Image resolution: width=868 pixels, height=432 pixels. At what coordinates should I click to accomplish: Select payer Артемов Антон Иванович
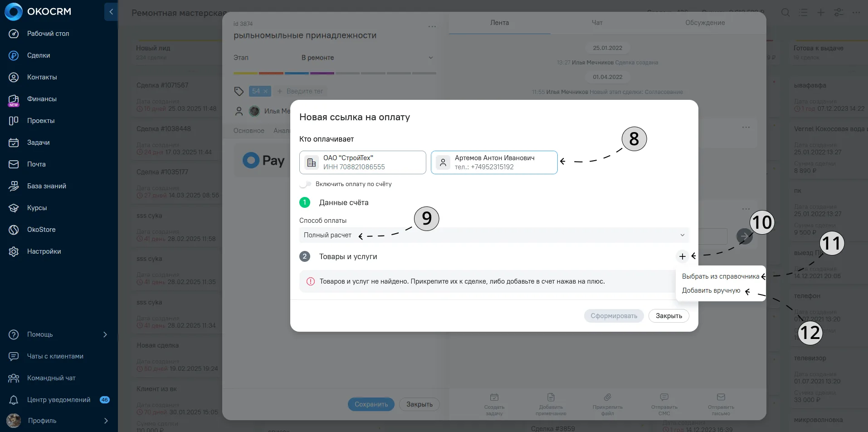point(494,162)
